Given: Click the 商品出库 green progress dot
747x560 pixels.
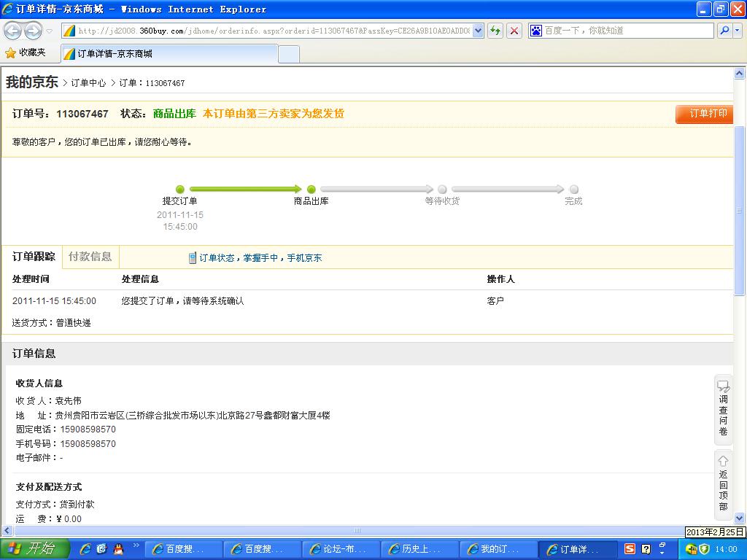Looking at the screenshot, I should 311,189.
